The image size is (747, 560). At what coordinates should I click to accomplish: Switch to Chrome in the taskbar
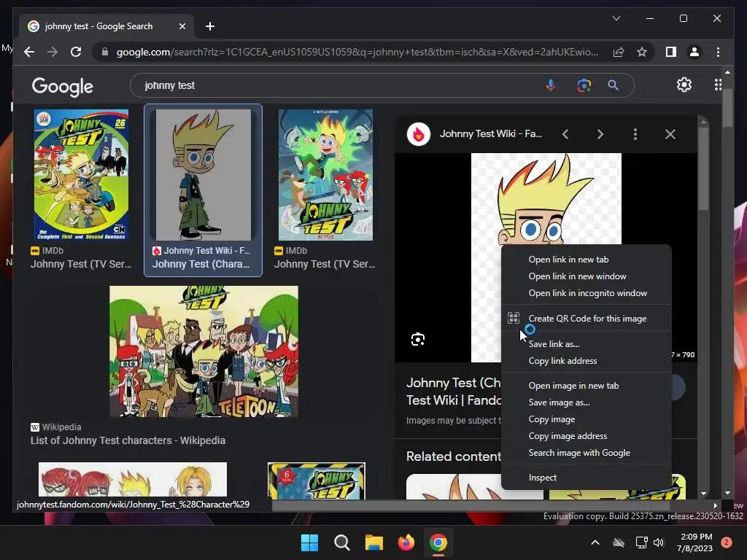tap(438, 542)
